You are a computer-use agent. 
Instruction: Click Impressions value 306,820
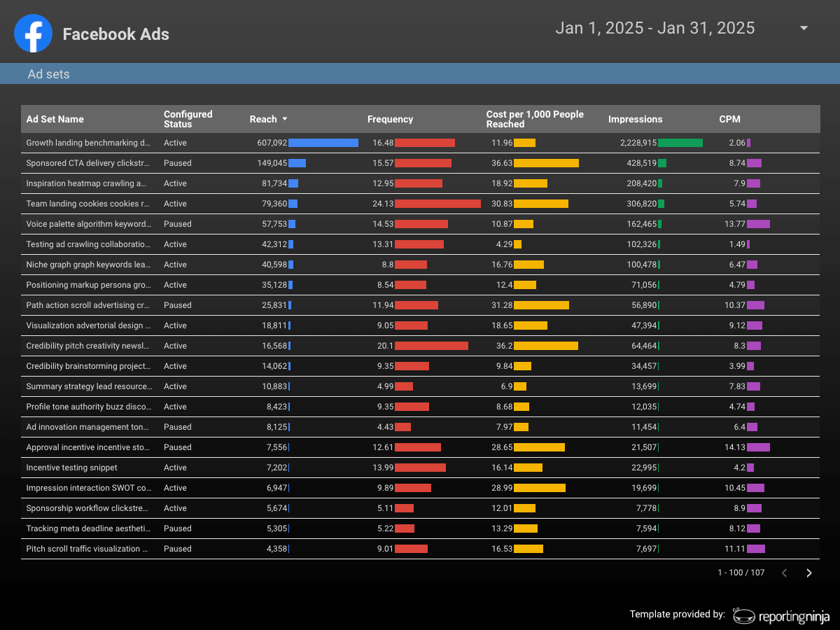pyautogui.click(x=642, y=204)
